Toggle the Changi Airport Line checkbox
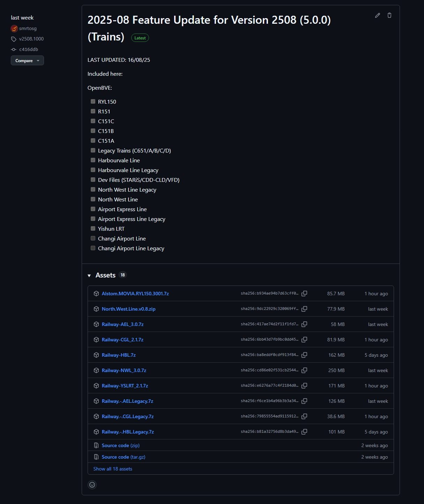424x504 pixels. point(93,238)
